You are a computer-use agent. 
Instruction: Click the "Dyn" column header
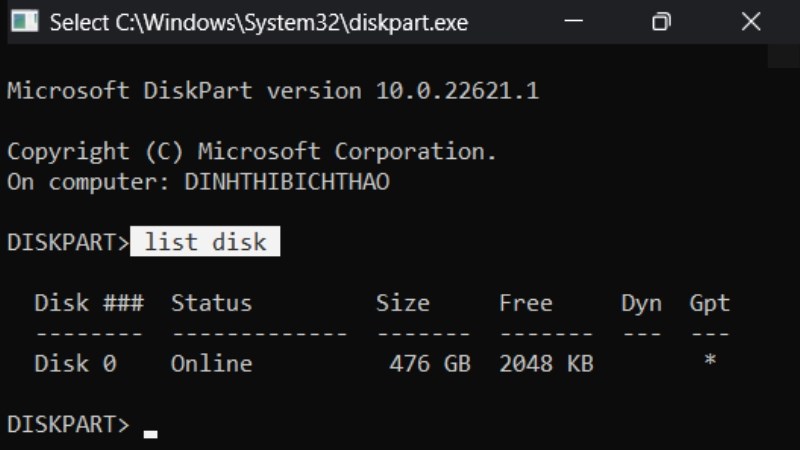(x=641, y=303)
